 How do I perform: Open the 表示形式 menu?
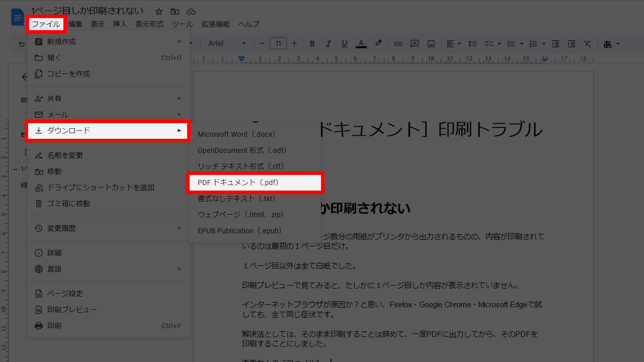point(149,24)
